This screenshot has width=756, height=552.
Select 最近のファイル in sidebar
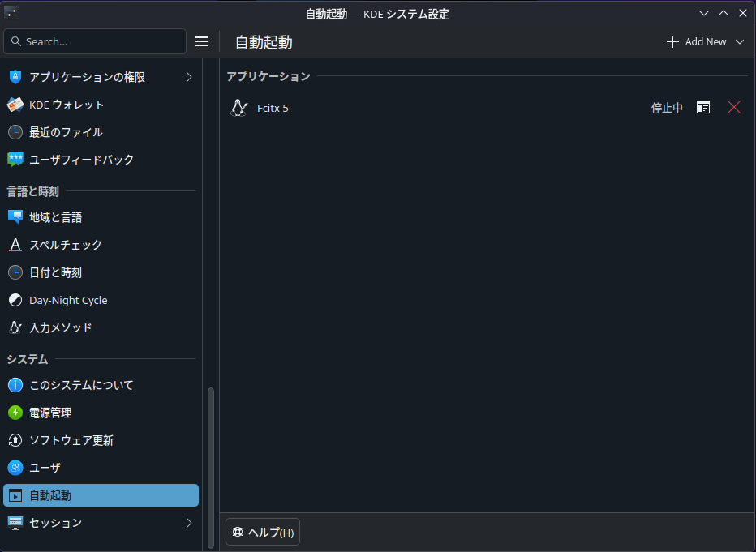pos(66,132)
